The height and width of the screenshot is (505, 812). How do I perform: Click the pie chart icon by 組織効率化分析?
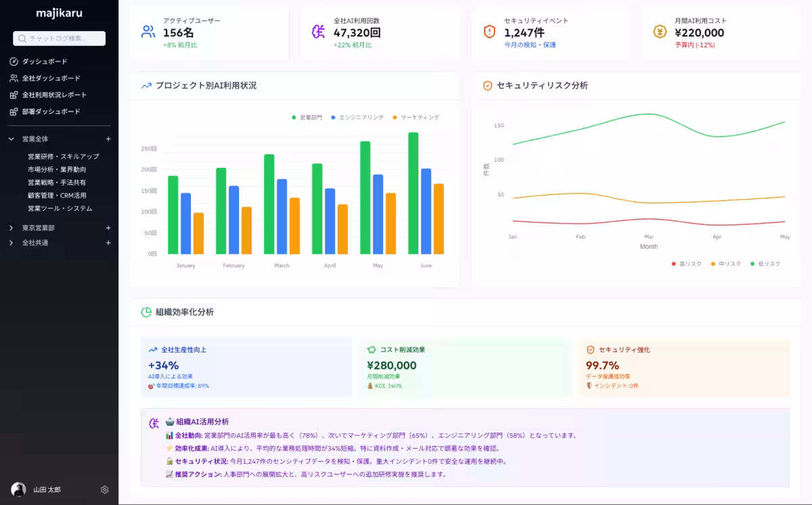[146, 312]
